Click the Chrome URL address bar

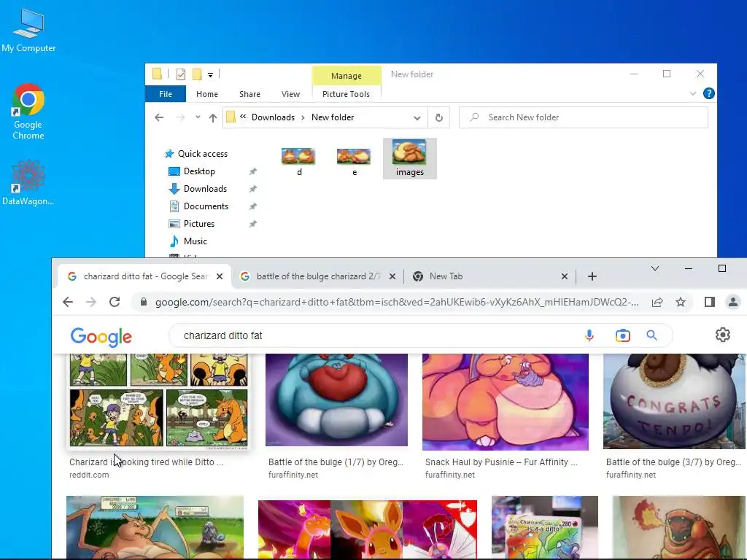pyautogui.click(x=396, y=302)
